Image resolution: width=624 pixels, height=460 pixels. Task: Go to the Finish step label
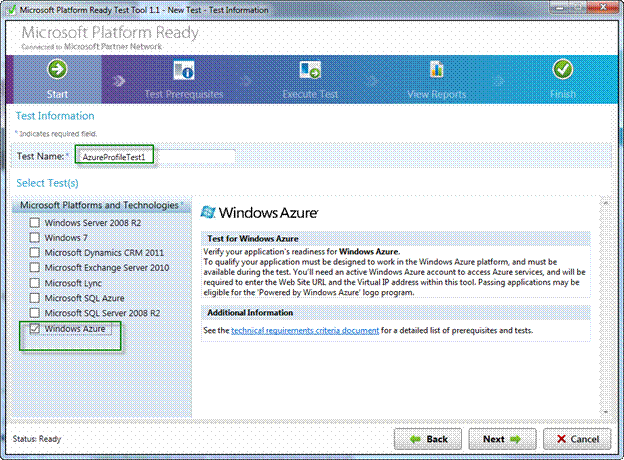point(563,94)
